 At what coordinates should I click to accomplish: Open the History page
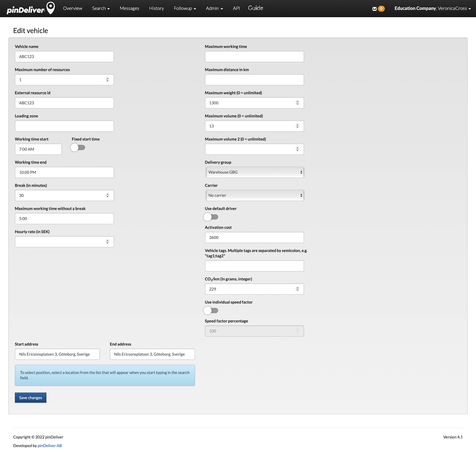coord(157,8)
